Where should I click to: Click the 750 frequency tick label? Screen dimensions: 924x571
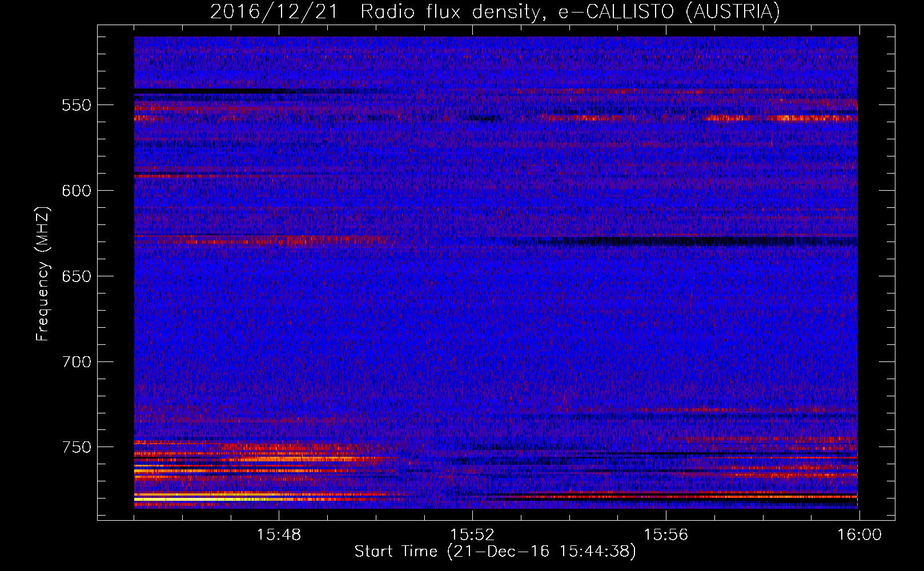[77, 447]
